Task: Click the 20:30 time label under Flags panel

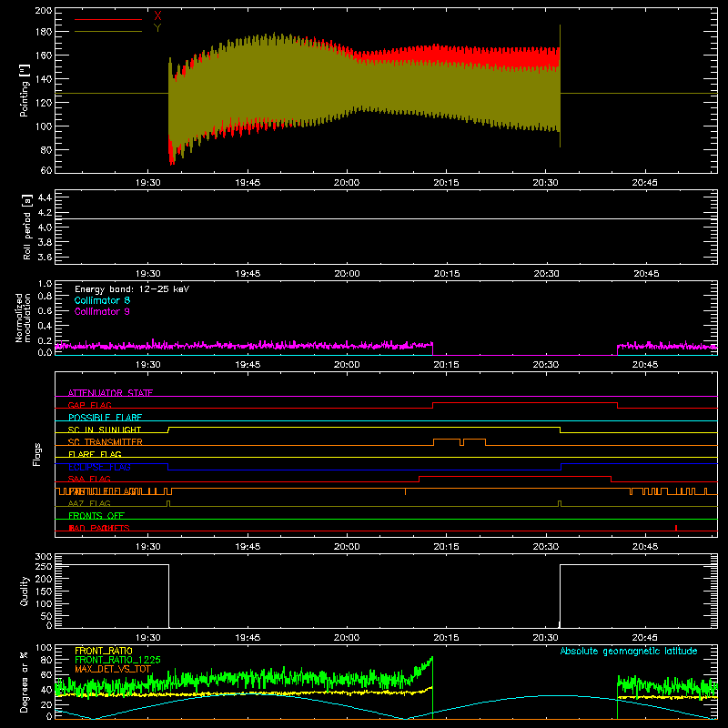Action: 545,547
